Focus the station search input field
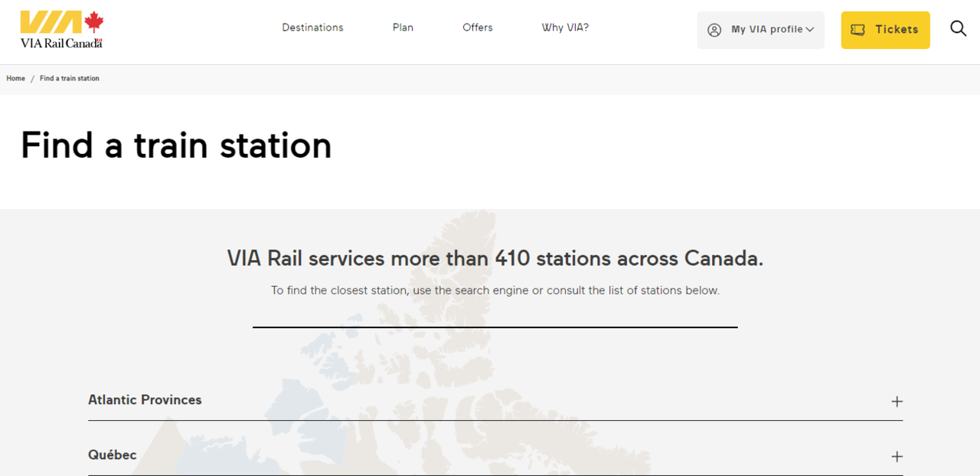This screenshot has height=476, width=980. [x=495, y=316]
